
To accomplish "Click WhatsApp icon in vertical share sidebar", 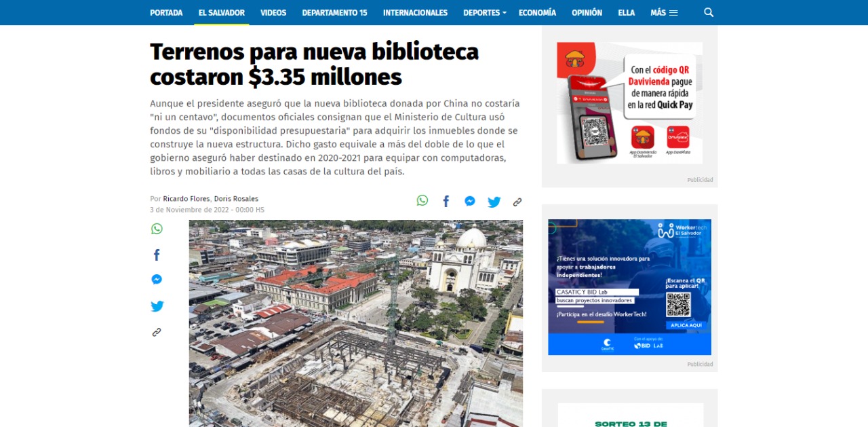I will pyautogui.click(x=157, y=229).
